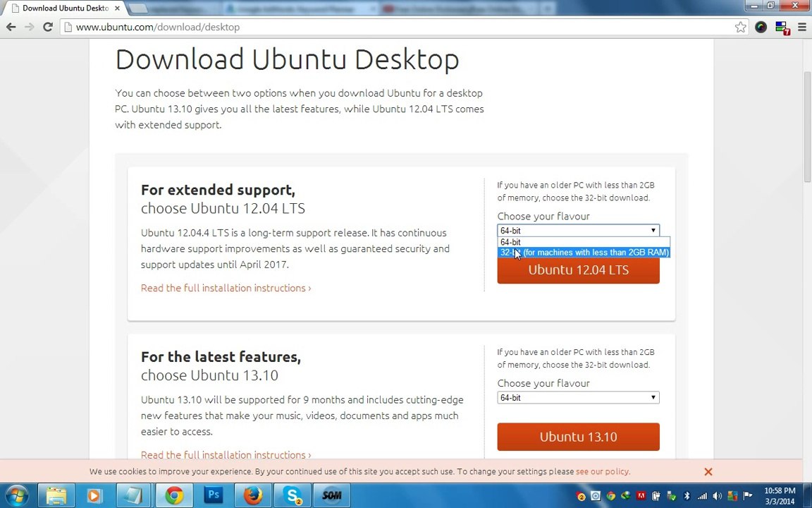
Task: Click the Show desktop strip beside the clock
Action: [808, 495]
